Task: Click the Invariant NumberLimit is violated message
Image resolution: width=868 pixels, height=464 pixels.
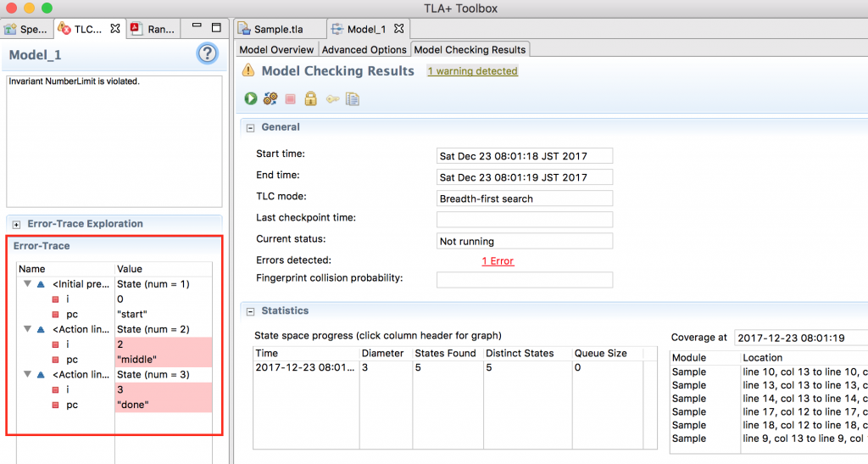Action: click(75, 81)
